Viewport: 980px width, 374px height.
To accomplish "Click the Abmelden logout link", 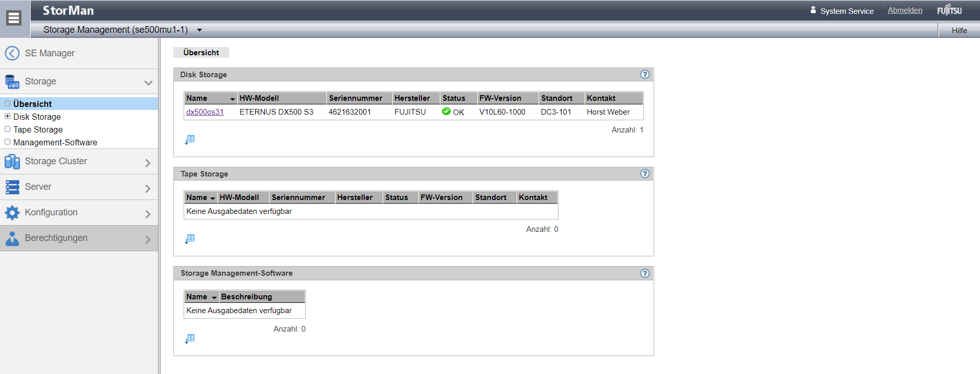I will coord(905,10).
